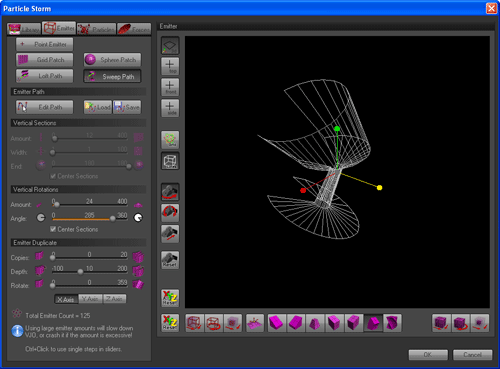
Task: Click the angle minimum pie icon
Action: point(41,218)
